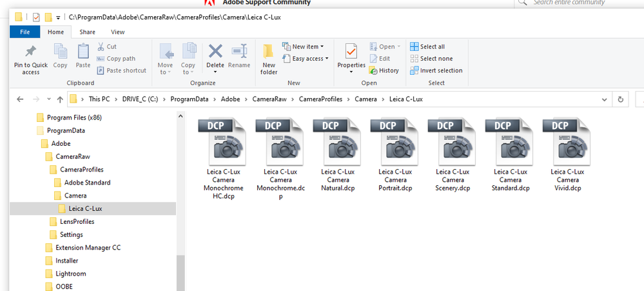Click CameraRaw breadcrumb segment
The image size is (644, 291).
pyautogui.click(x=271, y=99)
